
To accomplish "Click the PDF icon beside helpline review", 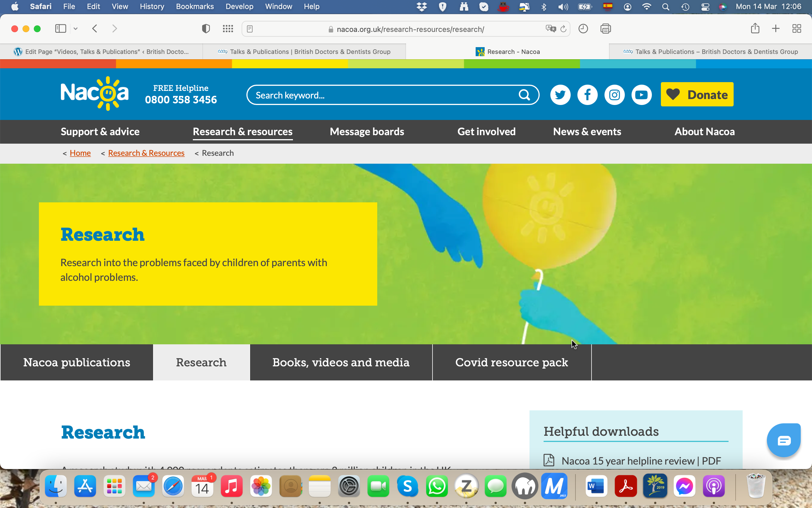I will click(x=549, y=460).
